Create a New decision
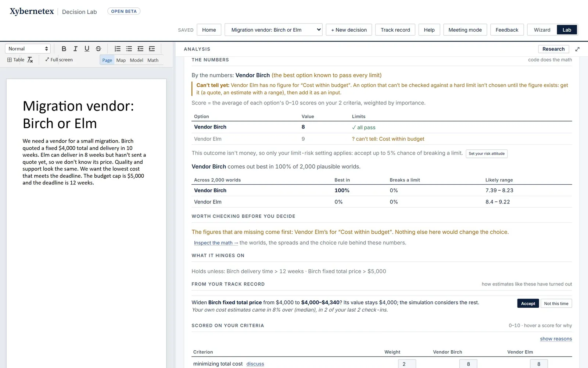Image resolution: width=588 pixels, height=368 pixels. click(349, 30)
